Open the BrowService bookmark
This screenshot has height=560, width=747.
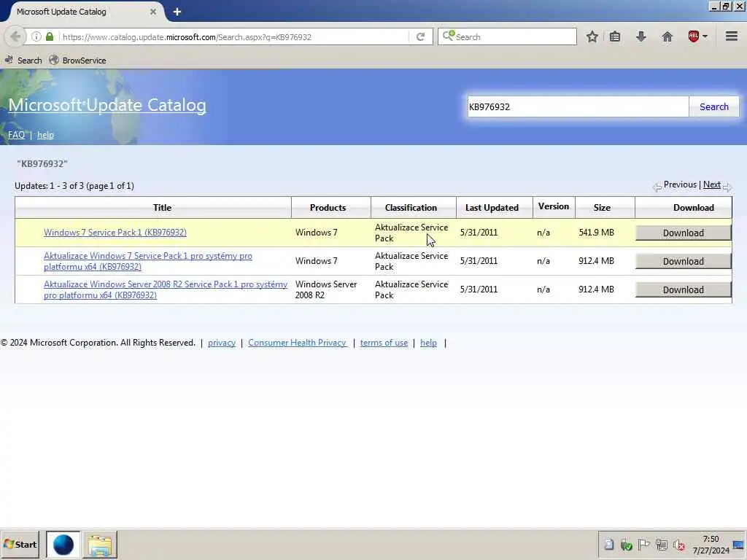(x=78, y=61)
